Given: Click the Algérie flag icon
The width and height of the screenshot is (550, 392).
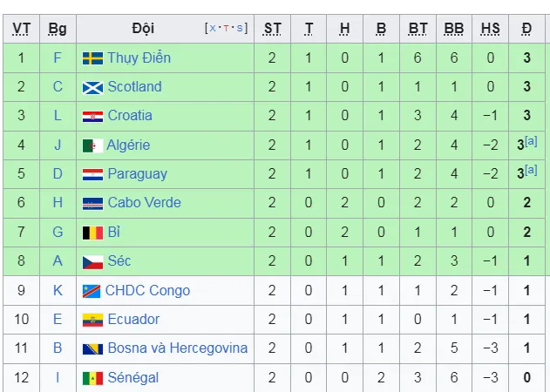Looking at the screenshot, I should click(x=92, y=145).
